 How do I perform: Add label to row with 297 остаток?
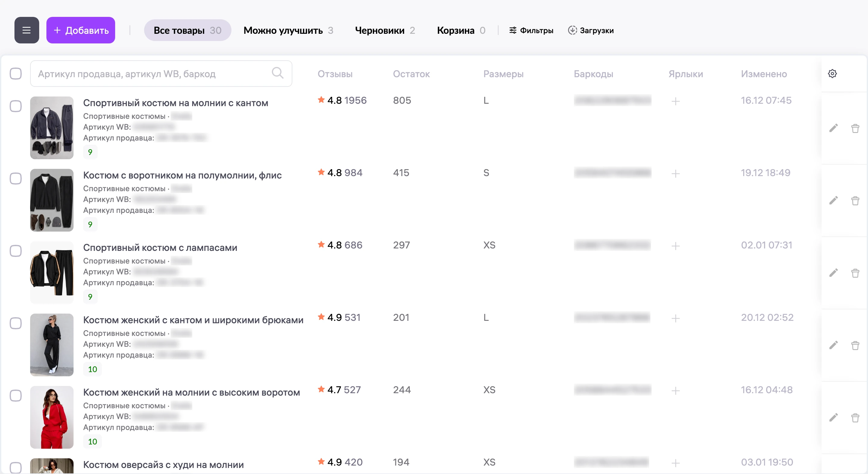(x=675, y=246)
